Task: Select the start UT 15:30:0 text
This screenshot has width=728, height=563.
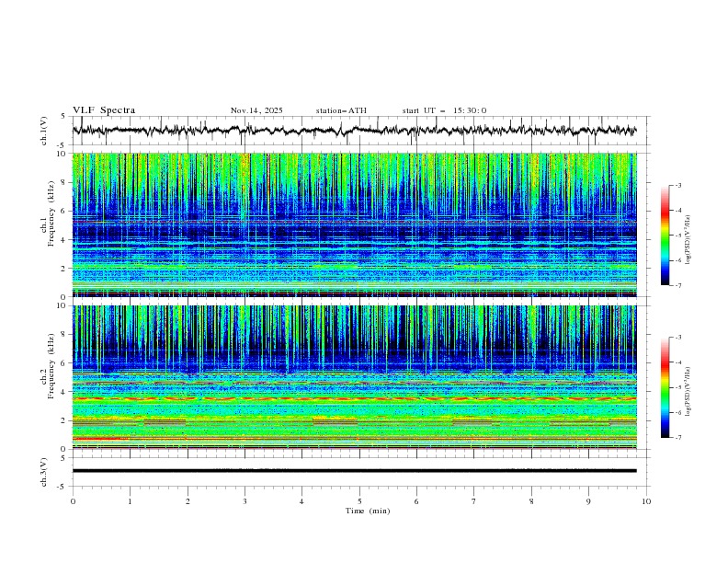Action: click(444, 110)
